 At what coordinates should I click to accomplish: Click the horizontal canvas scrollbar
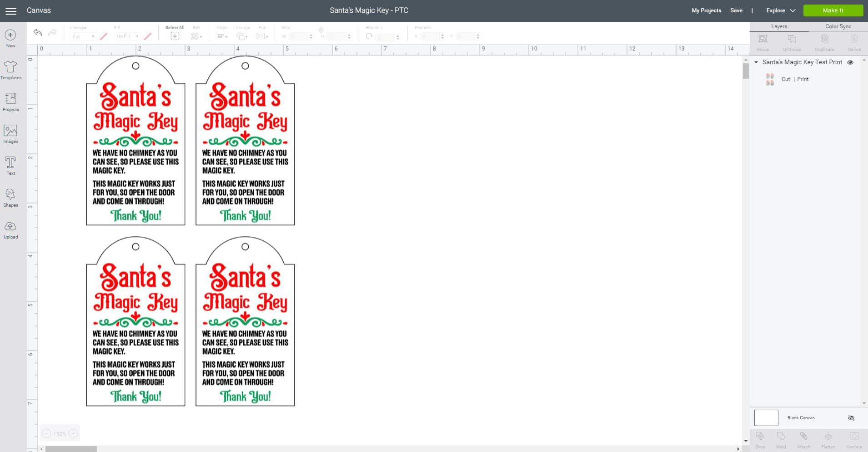pos(71,449)
